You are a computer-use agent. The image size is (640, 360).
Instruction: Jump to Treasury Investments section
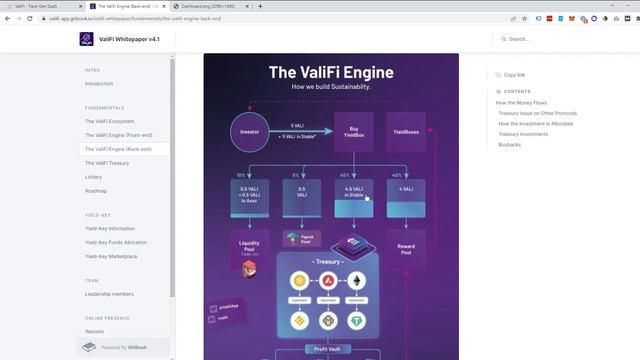[x=523, y=134]
